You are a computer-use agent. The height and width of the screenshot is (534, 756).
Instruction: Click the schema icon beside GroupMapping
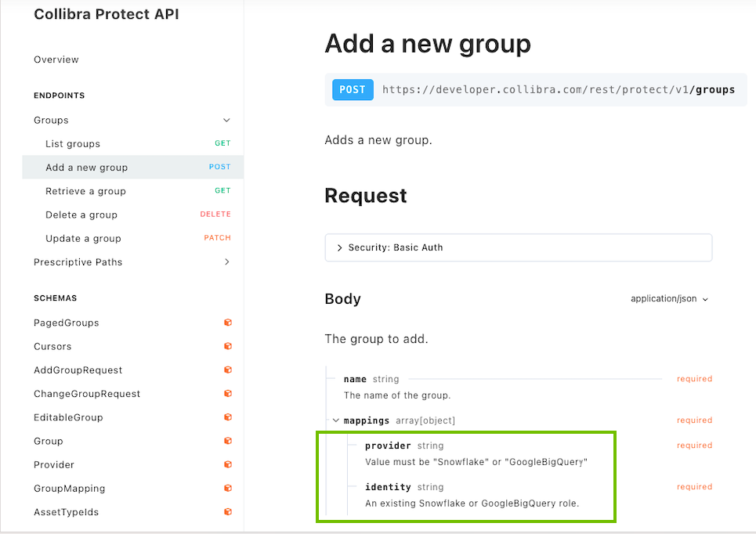(x=227, y=488)
